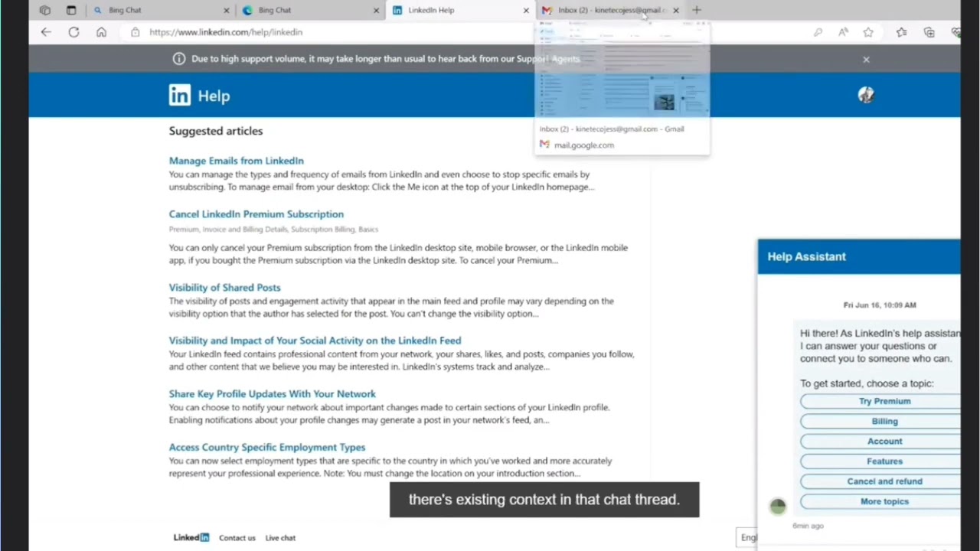Open Manage Emails from LinkedIn article
Image resolution: width=980 pixels, height=551 pixels.
[x=237, y=161]
